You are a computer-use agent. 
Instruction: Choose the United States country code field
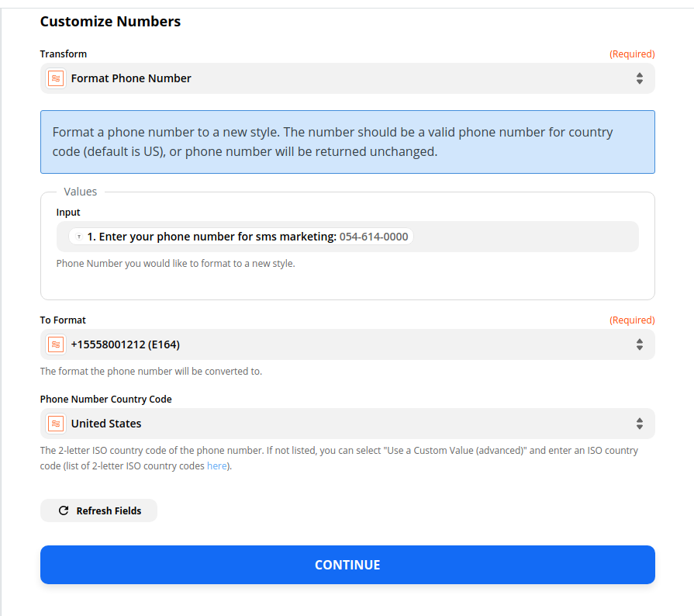[x=347, y=424]
